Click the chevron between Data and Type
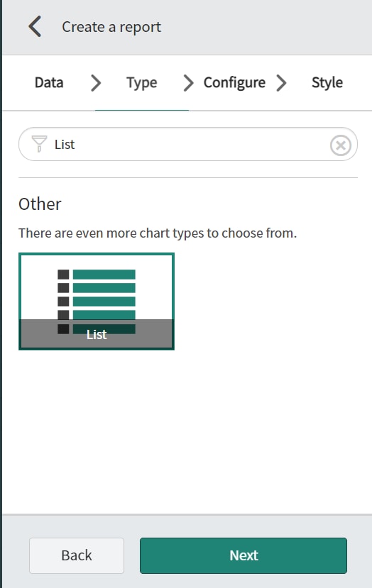372x588 pixels. [x=96, y=82]
